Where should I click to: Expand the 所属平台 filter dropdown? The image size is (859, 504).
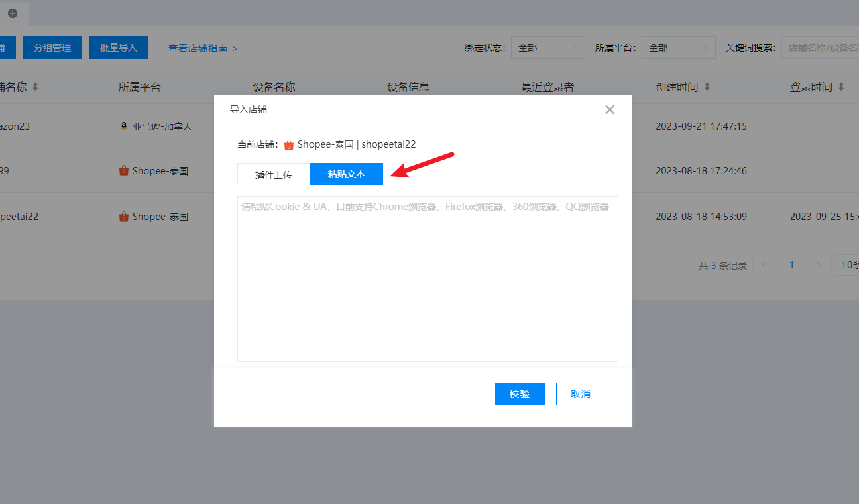pos(678,48)
